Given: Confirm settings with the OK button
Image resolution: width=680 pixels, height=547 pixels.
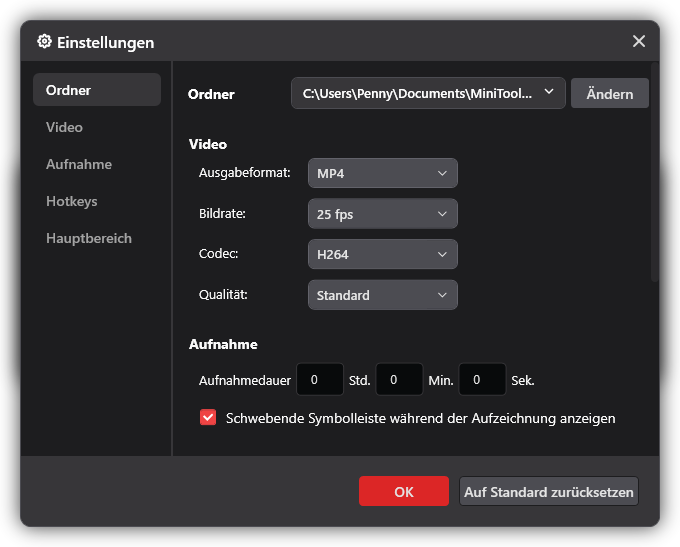Looking at the screenshot, I should 404,491.
